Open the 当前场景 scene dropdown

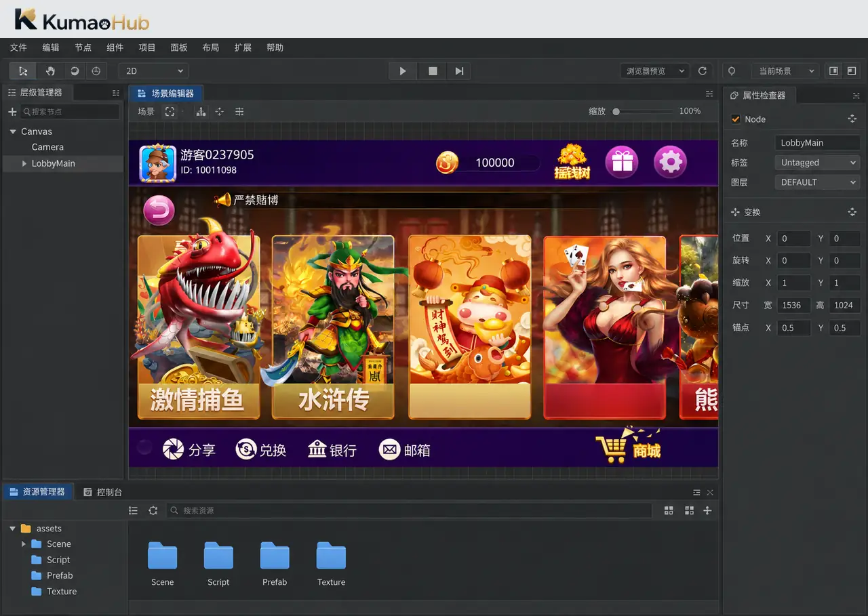coord(786,71)
